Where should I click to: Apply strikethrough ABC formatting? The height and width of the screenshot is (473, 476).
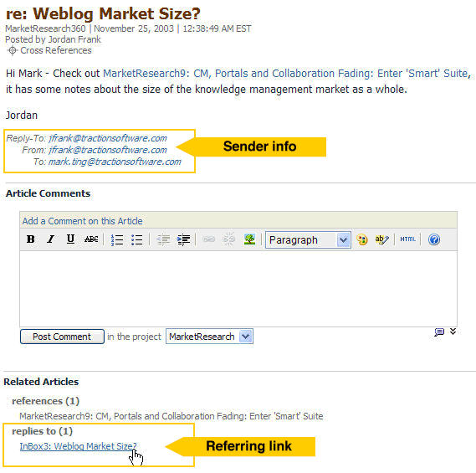(91, 239)
